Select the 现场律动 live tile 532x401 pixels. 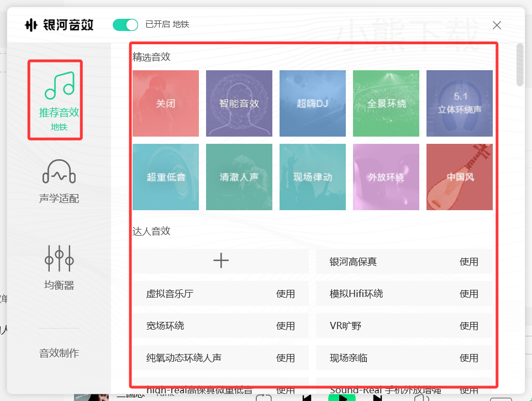pyautogui.click(x=313, y=177)
